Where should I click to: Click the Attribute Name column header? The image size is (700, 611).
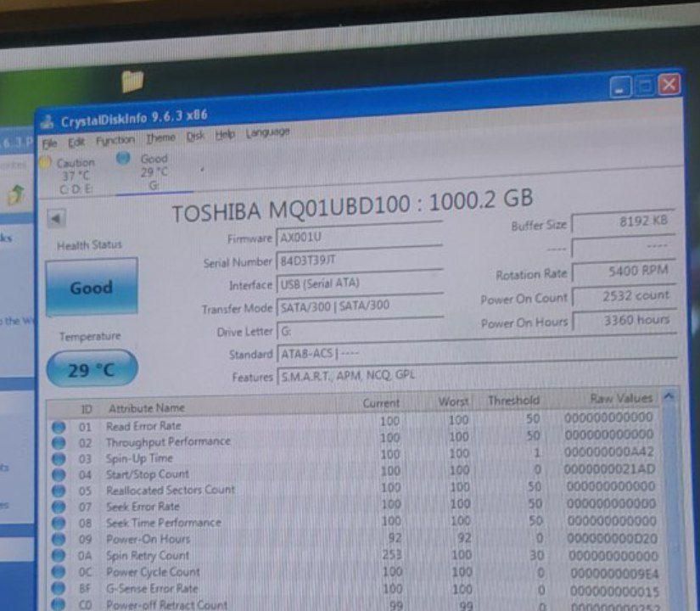[147, 408]
